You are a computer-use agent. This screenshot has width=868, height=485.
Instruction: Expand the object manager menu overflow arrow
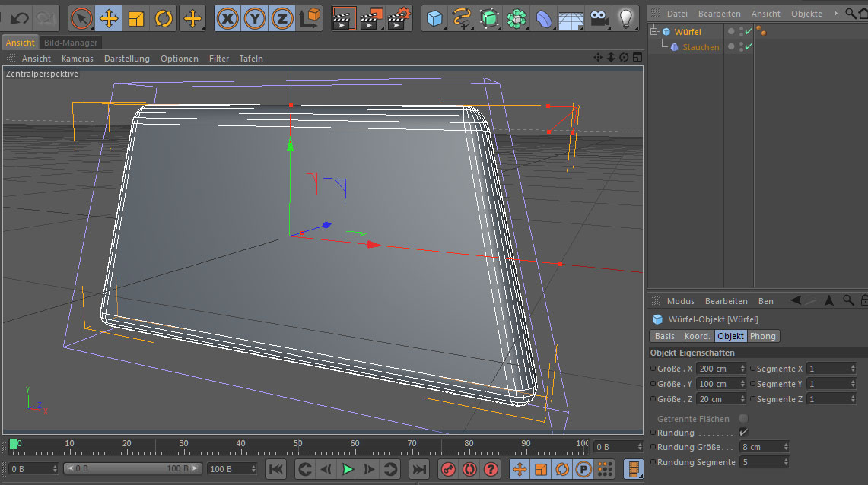tap(836, 14)
